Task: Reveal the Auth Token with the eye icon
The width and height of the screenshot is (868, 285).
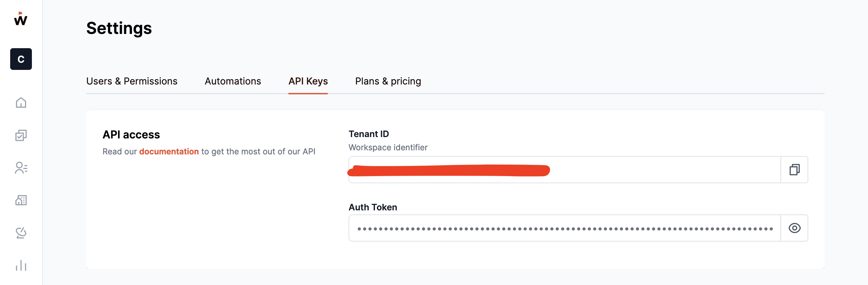Action: coord(794,228)
